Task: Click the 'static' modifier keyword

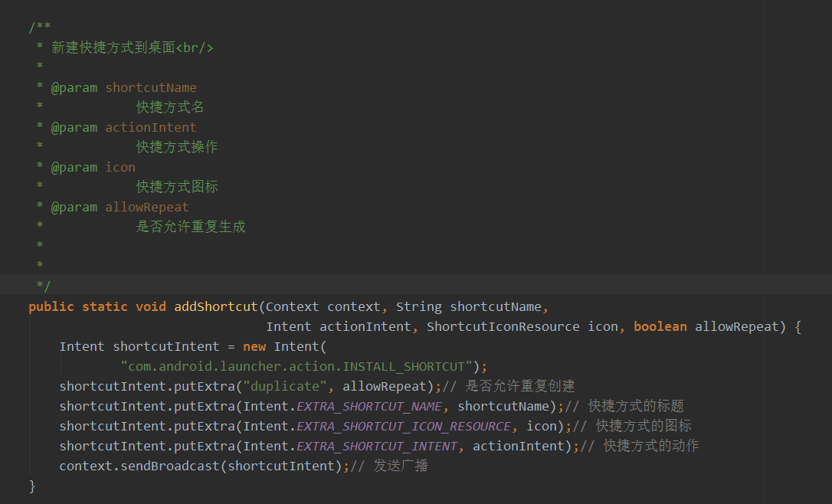Action: (x=105, y=306)
